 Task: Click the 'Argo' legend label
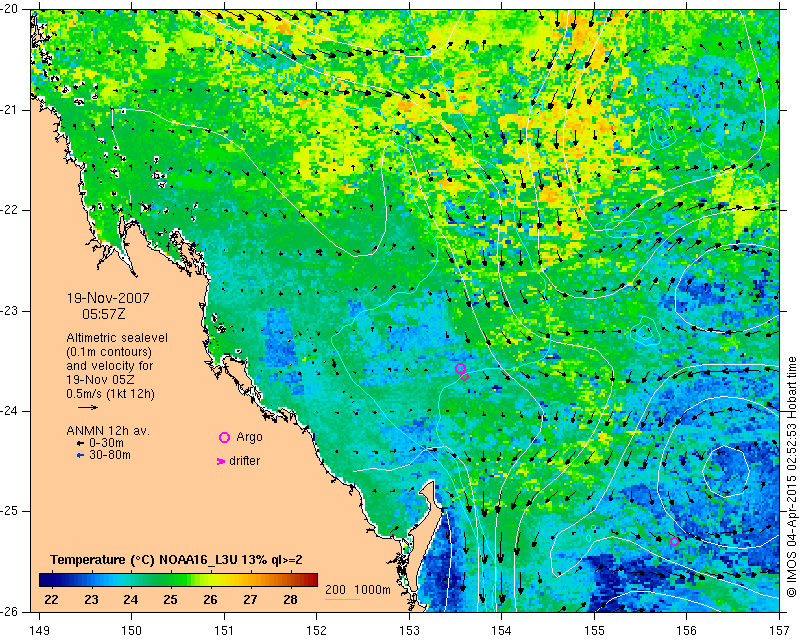click(249, 437)
